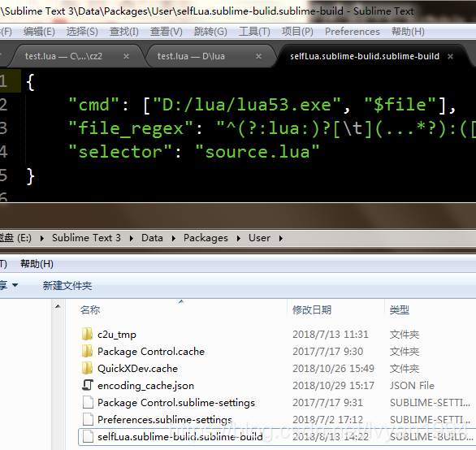Select the QuickXDev.cache folder icon

pyautogui.click(x=88, y=368)
